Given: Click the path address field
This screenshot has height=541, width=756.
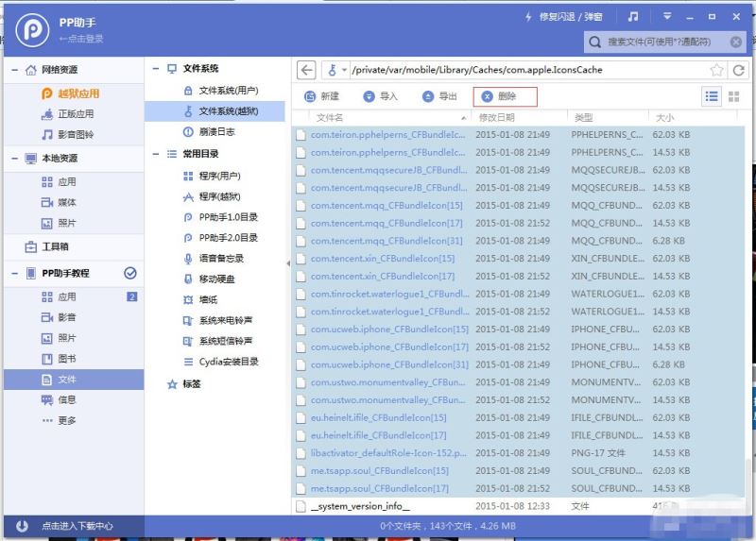Looking at the screenshot, I should tap(528, 70).
